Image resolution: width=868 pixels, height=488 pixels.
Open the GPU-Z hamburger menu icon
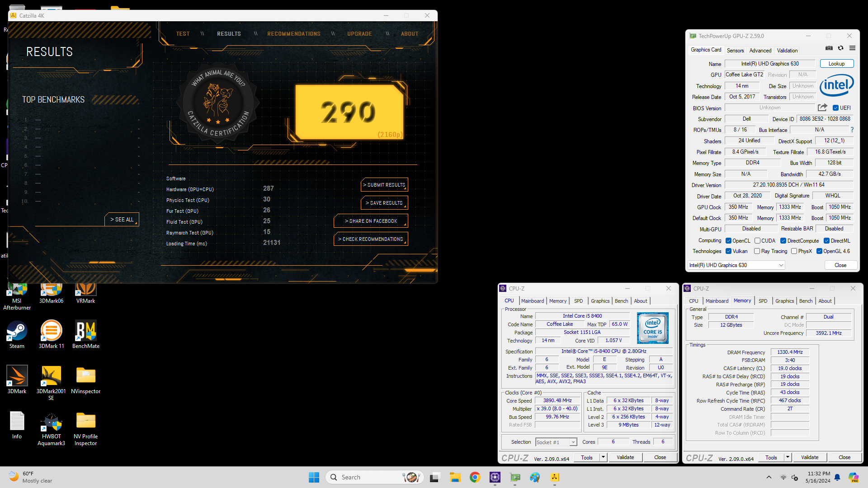pos(852,48)
